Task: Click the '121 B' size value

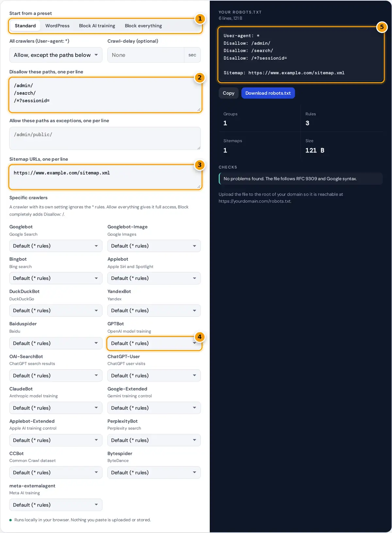Action: 315,150
